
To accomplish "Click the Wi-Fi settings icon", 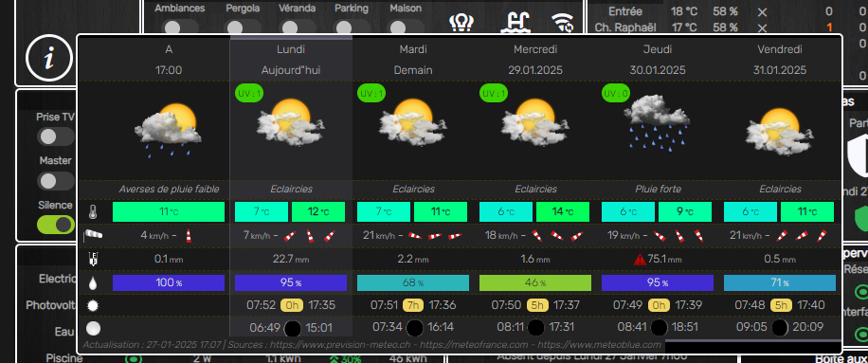I will (563, 22).
